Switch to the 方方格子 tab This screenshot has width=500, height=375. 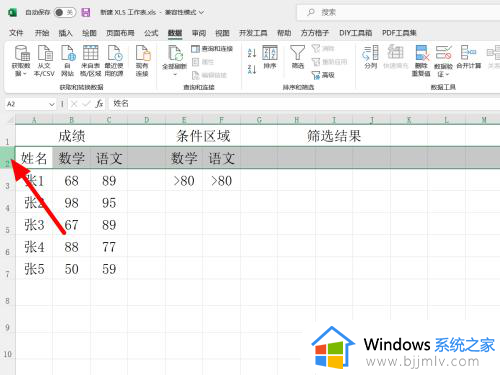coord(315,33)
